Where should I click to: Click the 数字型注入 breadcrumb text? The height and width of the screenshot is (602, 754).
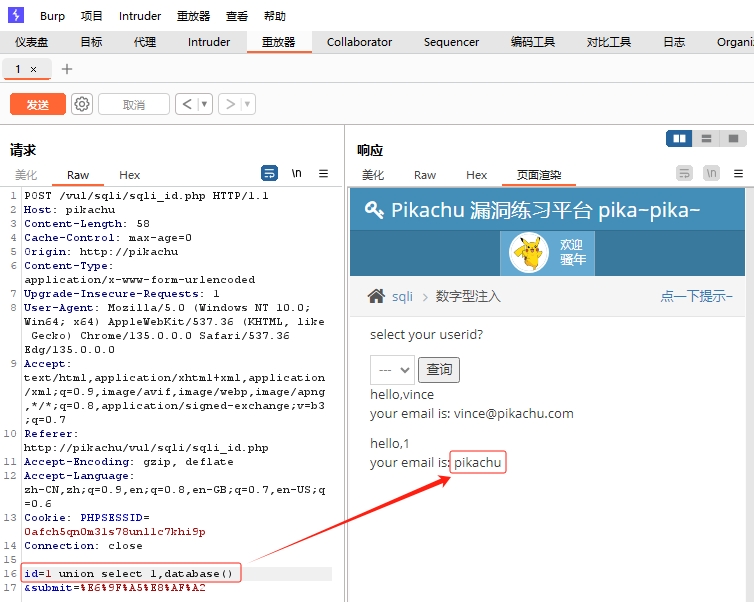(468, 296)
